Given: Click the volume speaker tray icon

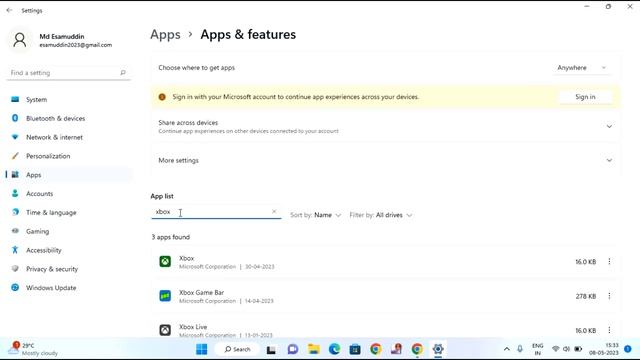Looking at the screenshot, I should coord(567,349).
